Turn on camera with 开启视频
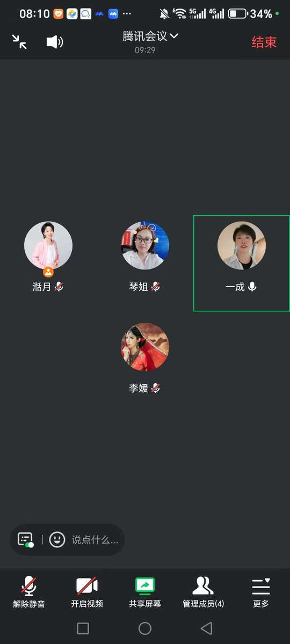 point(87,592)
